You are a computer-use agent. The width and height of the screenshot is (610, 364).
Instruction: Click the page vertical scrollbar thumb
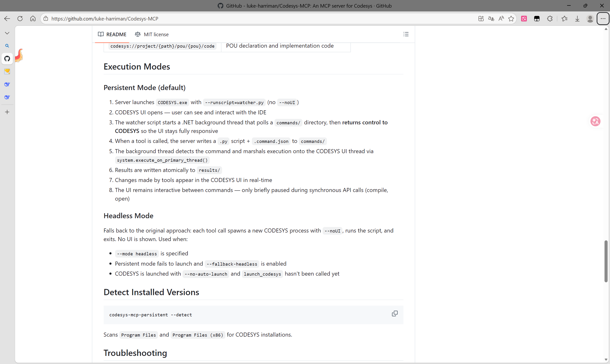click(x=606, y=261)
